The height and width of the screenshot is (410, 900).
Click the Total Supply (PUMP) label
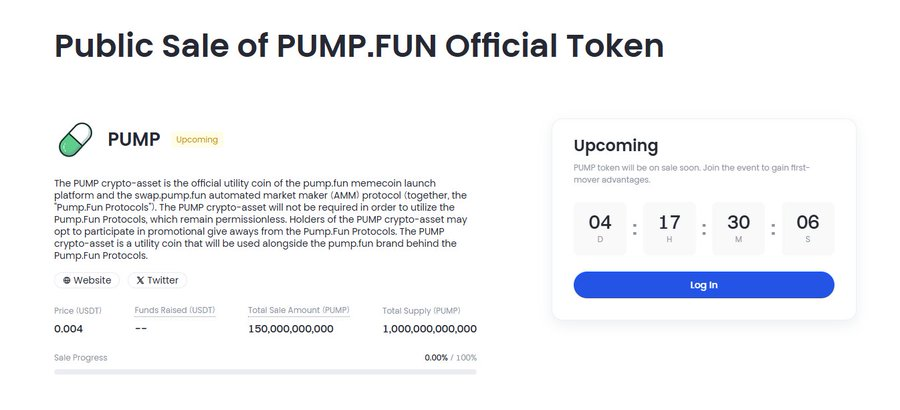click(421, 311)
